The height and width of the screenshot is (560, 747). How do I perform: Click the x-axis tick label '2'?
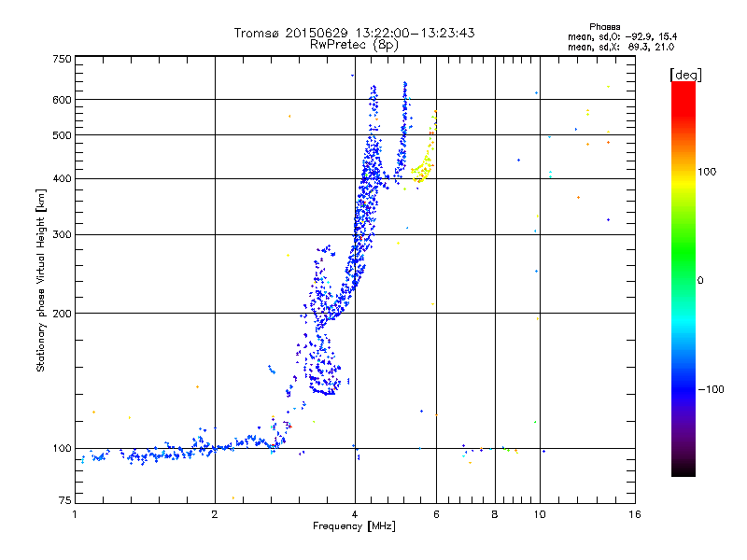(x=215, y=514)
